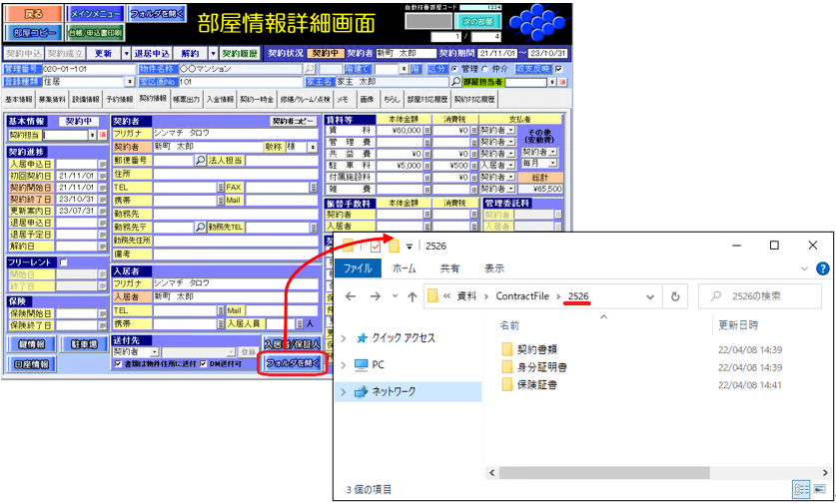Image resolution: width=836 pixels, height=504 pixels.
Task: Click the up-directory arrow in Explorer
Action: [412, 296]
